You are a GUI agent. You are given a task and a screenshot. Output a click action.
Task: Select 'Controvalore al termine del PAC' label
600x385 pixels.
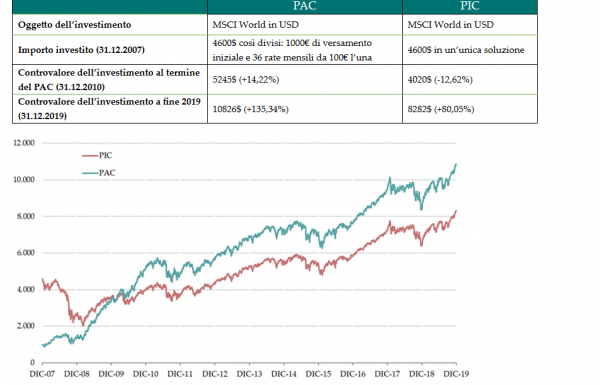109,80
